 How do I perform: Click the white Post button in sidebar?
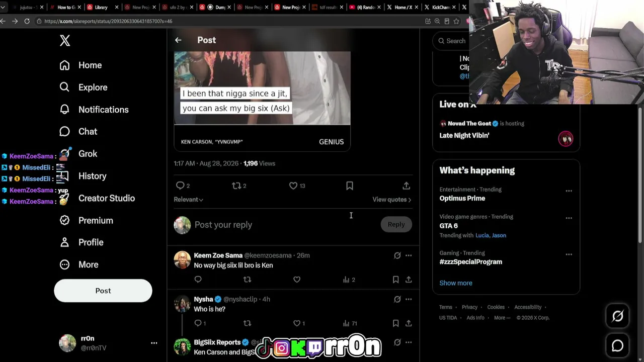tap(103, 291)
